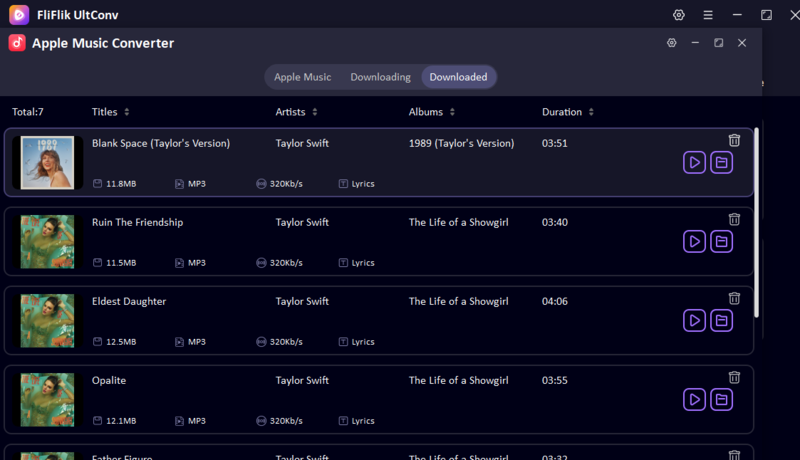This screenshot has width=800, height=460.
Task: View Lyrics for Ruin The Friendship
Action: click(x=357, y=263)
